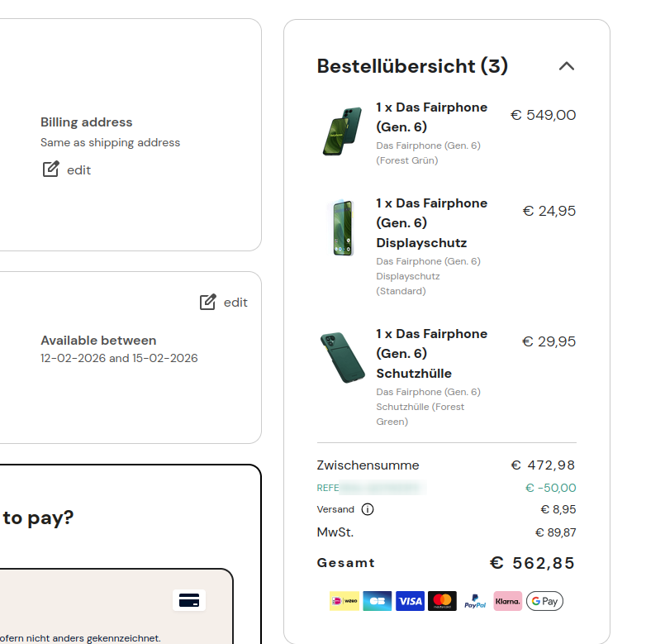
Task: Click the CB card payment logo
Action: click(378, 601)
